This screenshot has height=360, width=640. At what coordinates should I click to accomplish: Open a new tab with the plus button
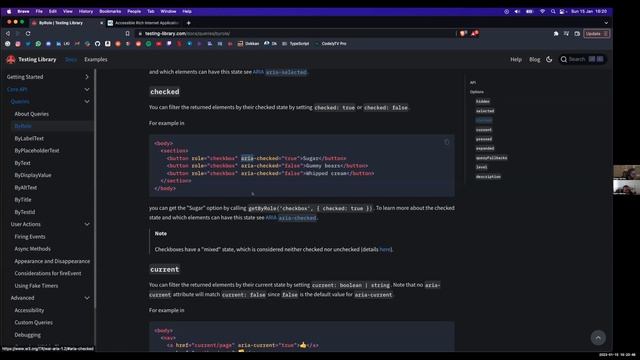coord(189,23)
